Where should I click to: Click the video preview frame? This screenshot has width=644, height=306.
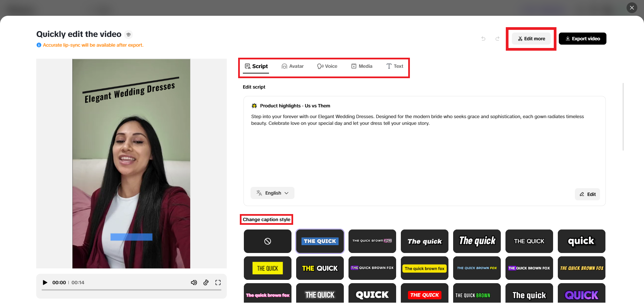(131, 164)
